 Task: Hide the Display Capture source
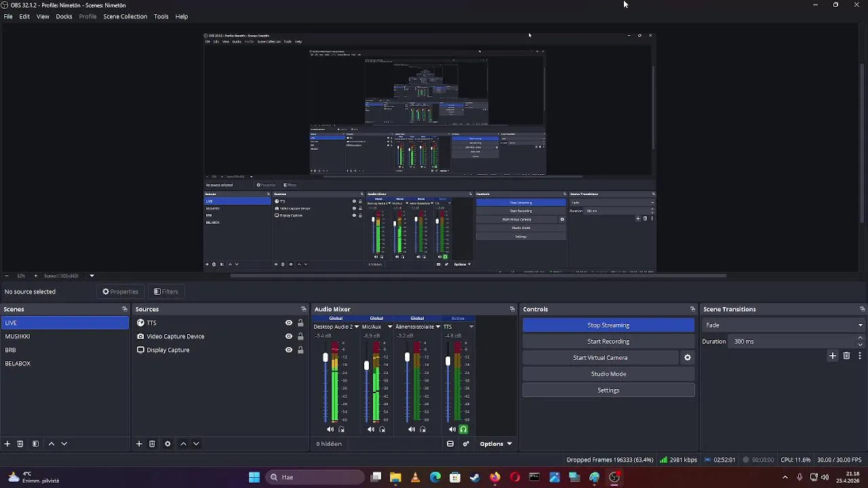(289, 350)
